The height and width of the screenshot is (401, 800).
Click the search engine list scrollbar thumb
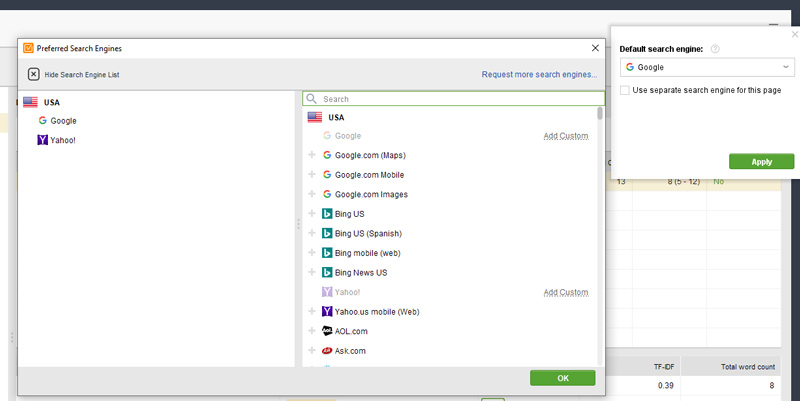click(x=600, y=113)
